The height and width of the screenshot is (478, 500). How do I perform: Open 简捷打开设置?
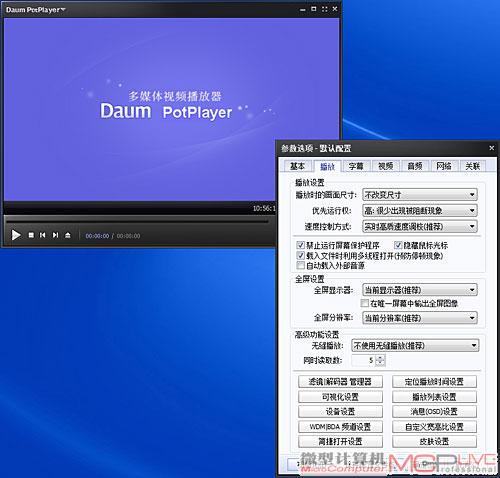coord(340,442)
